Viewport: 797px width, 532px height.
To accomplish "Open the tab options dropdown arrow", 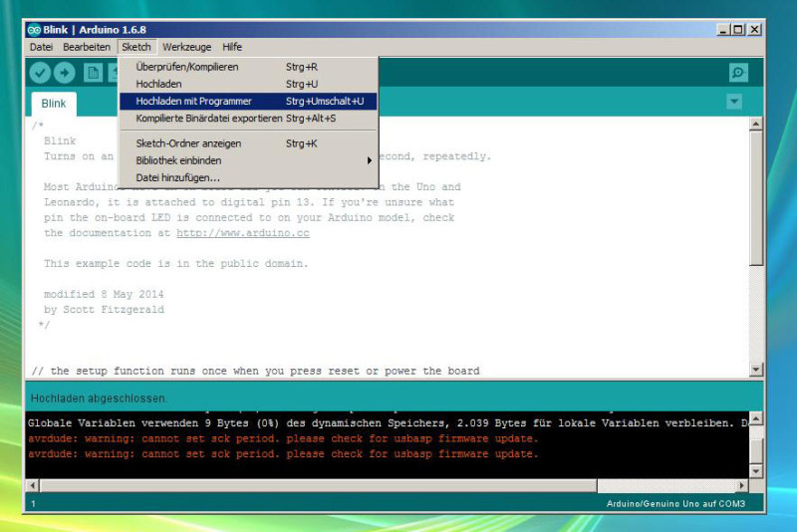I will (734, 102).
